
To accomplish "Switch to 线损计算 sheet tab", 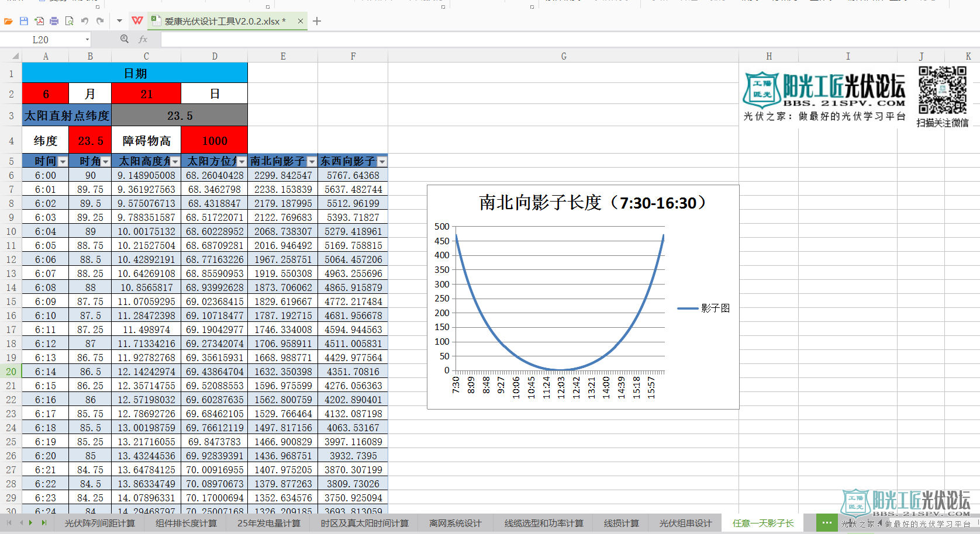I will (x=622, y=523).
